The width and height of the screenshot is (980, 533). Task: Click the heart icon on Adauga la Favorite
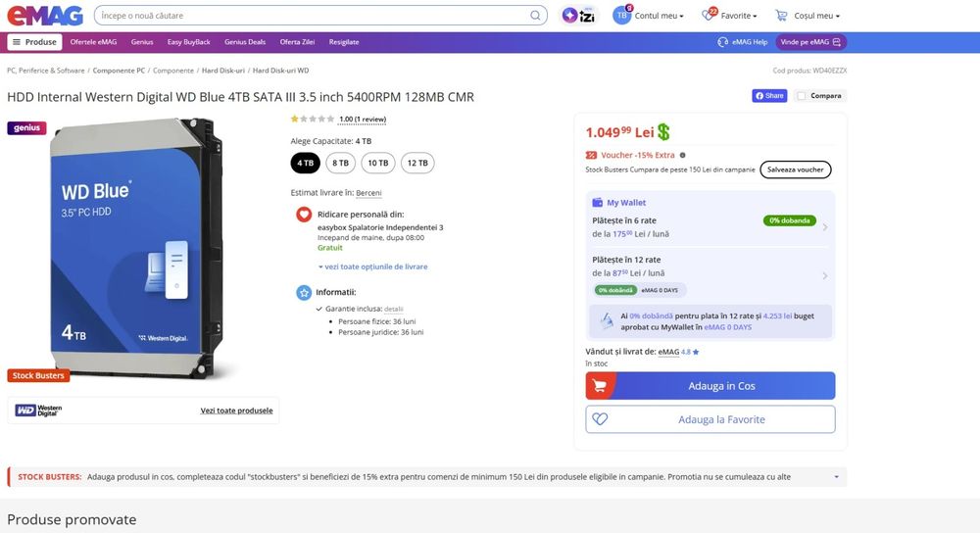coord(600,419)
